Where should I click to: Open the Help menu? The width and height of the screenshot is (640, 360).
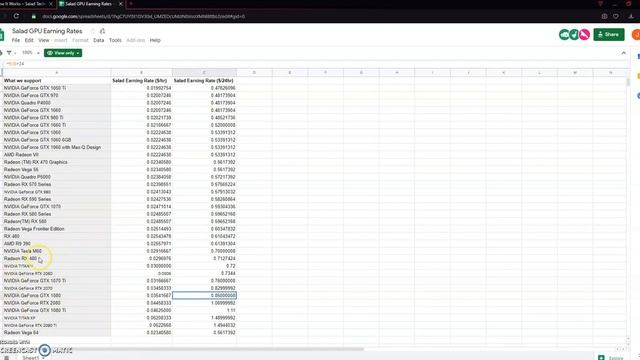tap(155, 40)
